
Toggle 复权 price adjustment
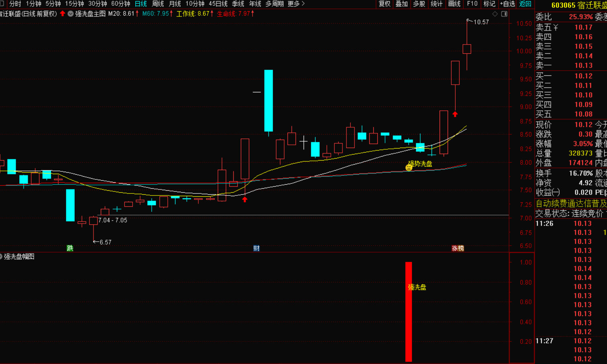point(384,4)
